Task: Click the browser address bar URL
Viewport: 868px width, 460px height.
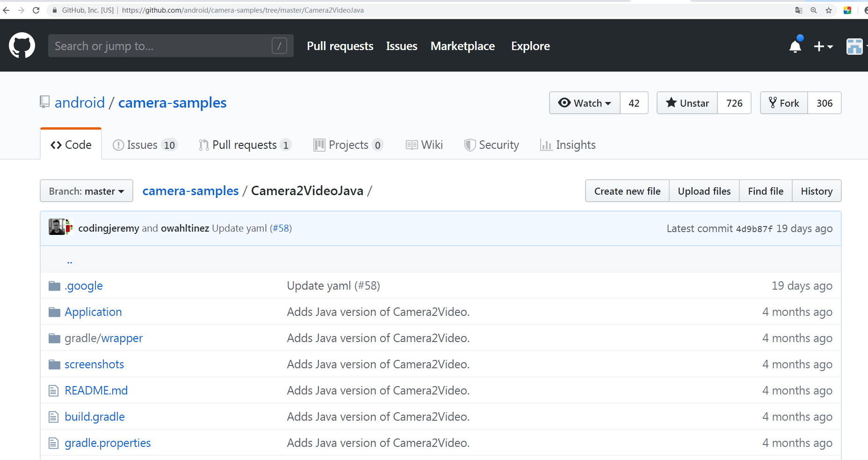Action: (243, 10)
